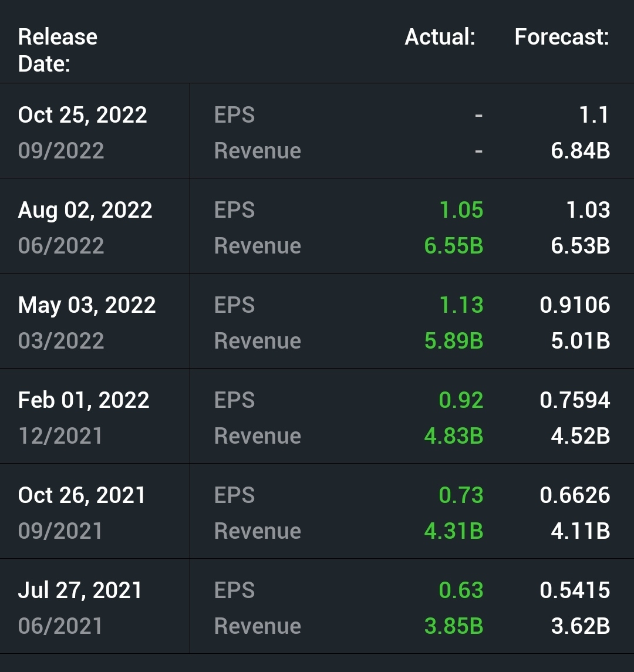Select the Aug 02, 2022 release date
The width and height of the screenshot is (634, 672).
(x=85, y=210)
